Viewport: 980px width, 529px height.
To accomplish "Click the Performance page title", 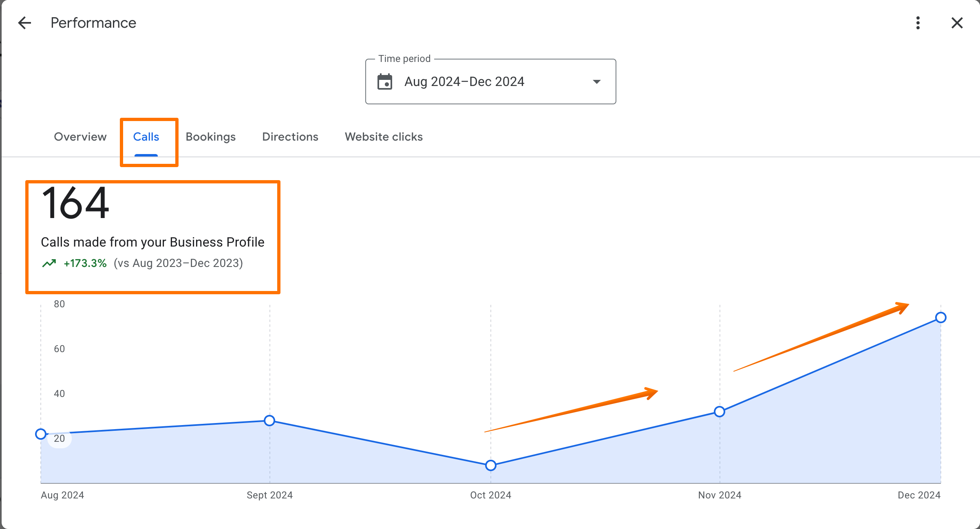I will tap(93, 23).
